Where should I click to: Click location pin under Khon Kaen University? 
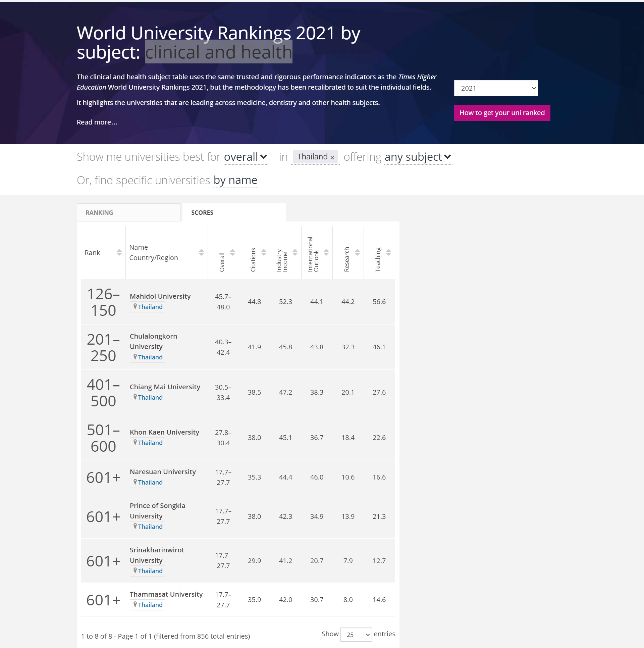tap(135, 442)
